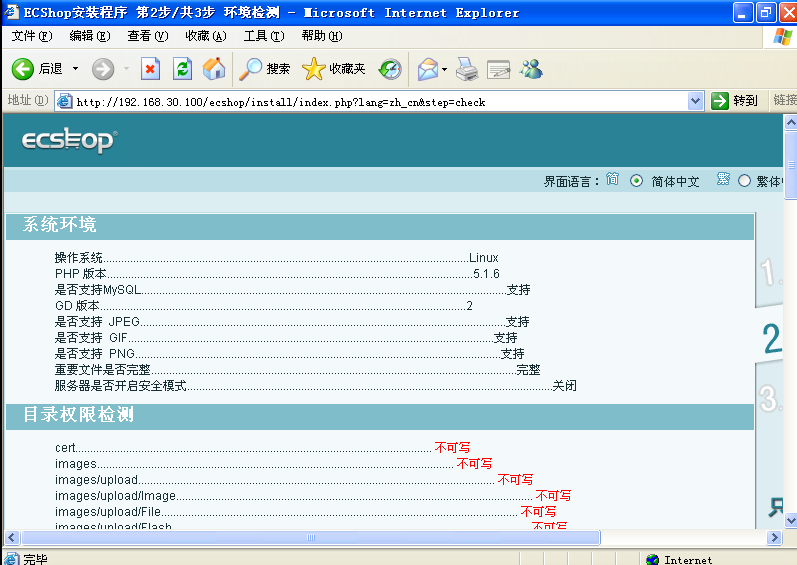This screenshot has height=565, width=797.
Task: Click the 转到 Go button
Action: (x=734, y=101)
